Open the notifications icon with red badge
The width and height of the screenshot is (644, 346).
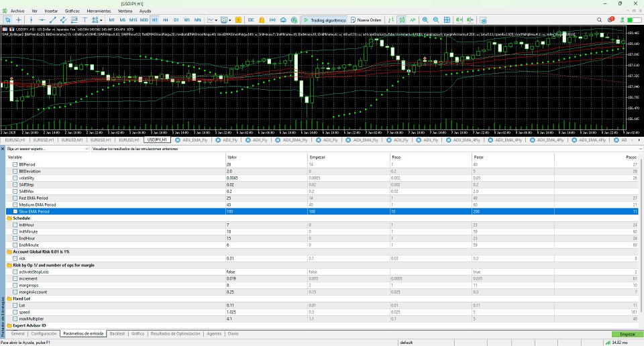610,19
